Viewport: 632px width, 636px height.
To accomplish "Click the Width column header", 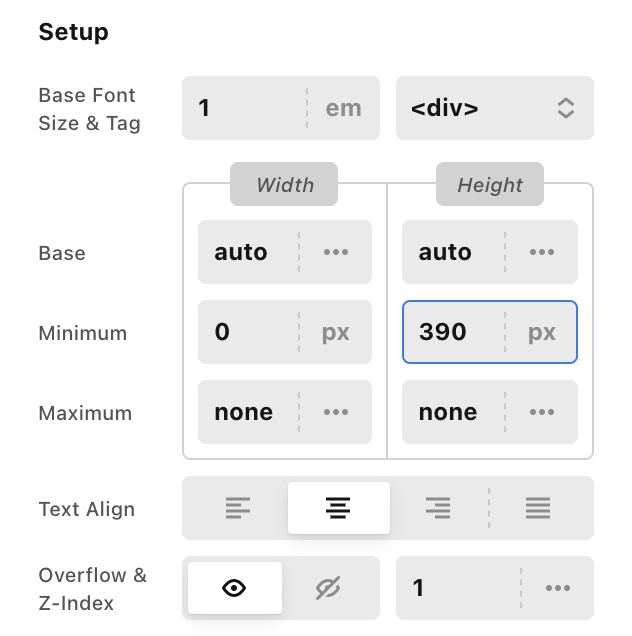I will pos(284,185).
